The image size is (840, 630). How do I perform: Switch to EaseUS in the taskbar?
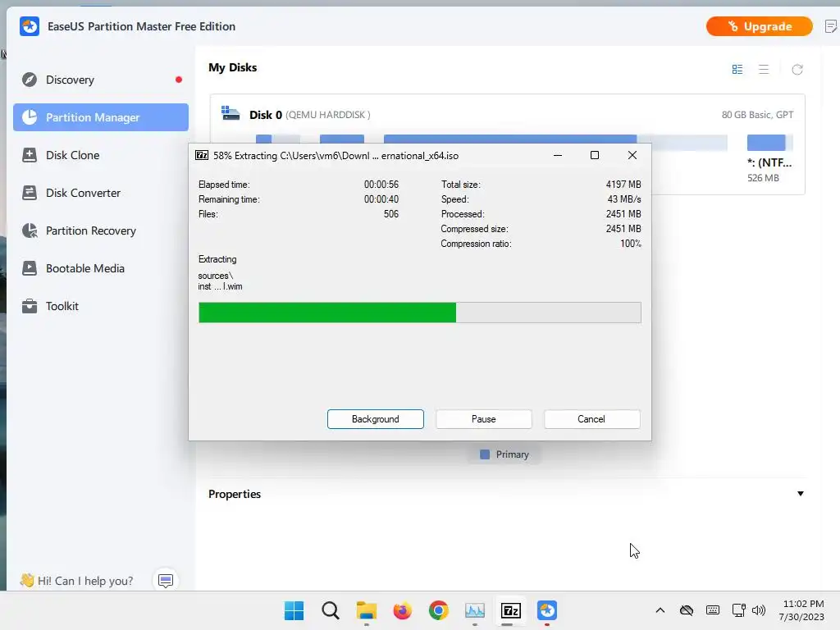click(x=547, y=610)
